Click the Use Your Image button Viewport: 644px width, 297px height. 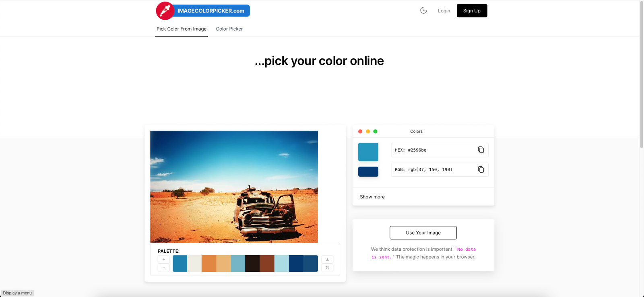pyautogui.click(x=423, y=233)
